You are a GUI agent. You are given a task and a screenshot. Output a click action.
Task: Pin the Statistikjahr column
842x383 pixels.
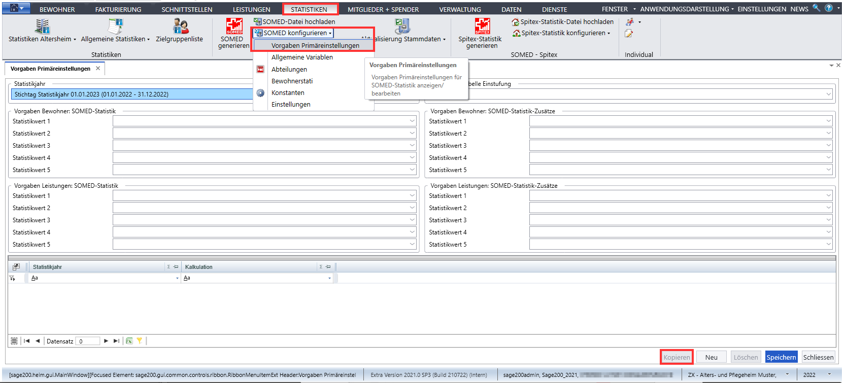[176, 266]
